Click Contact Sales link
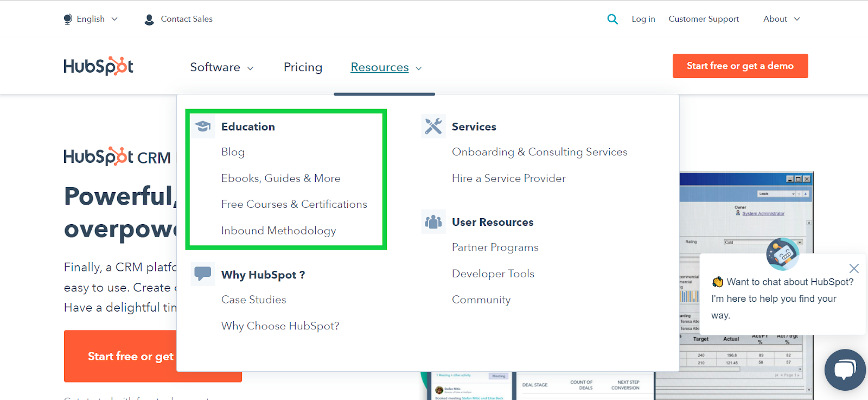This screenshot has width=868, height=400. 187,19
